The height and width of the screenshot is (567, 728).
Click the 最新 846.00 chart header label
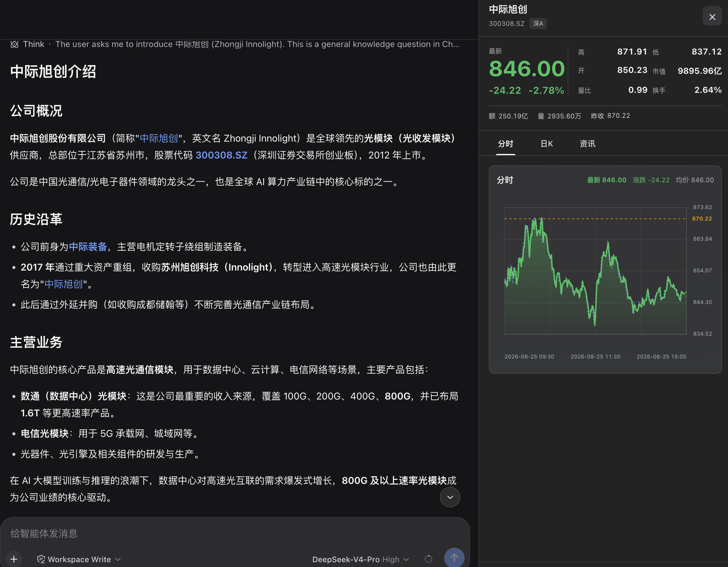click(x=607, y=180)
